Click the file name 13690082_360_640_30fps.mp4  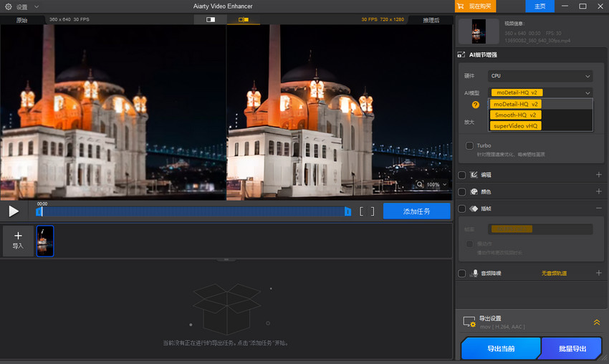point(537,40)
